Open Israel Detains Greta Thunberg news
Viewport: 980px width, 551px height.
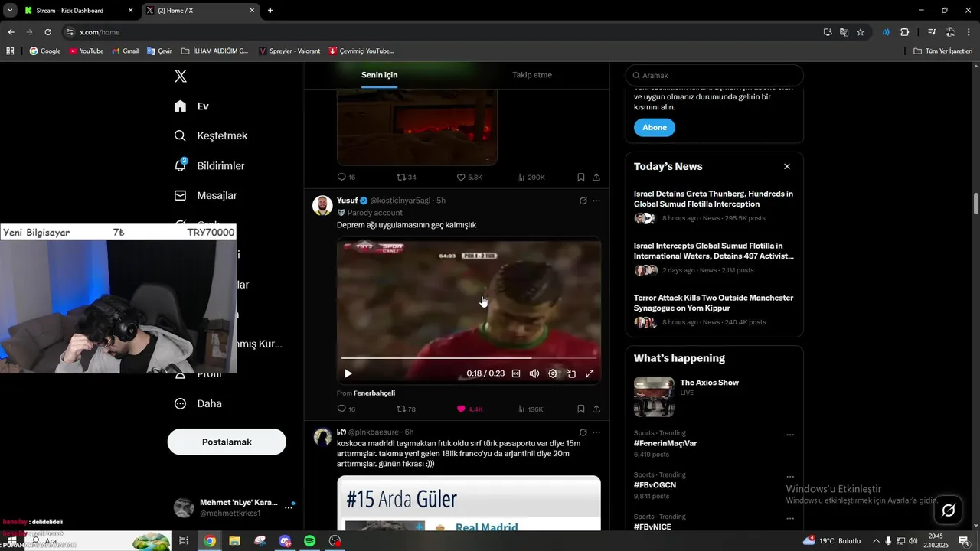pyautogui.click(x=714, y=199)
